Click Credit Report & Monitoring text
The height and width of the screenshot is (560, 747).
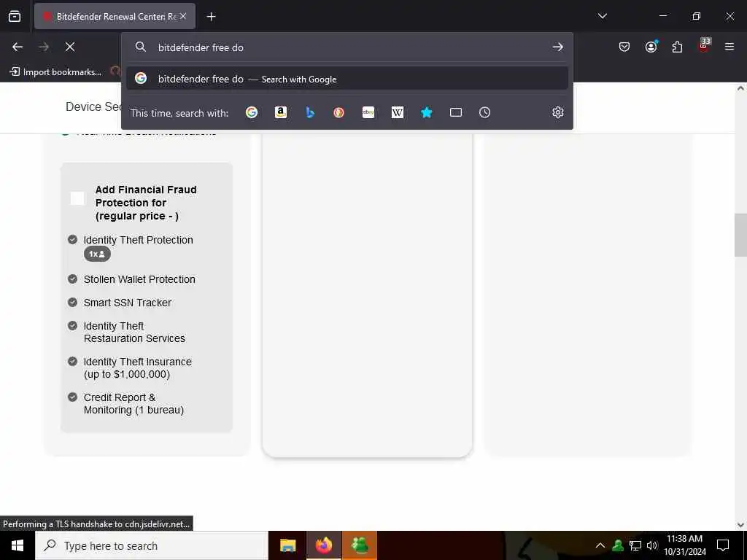(134, 404)
